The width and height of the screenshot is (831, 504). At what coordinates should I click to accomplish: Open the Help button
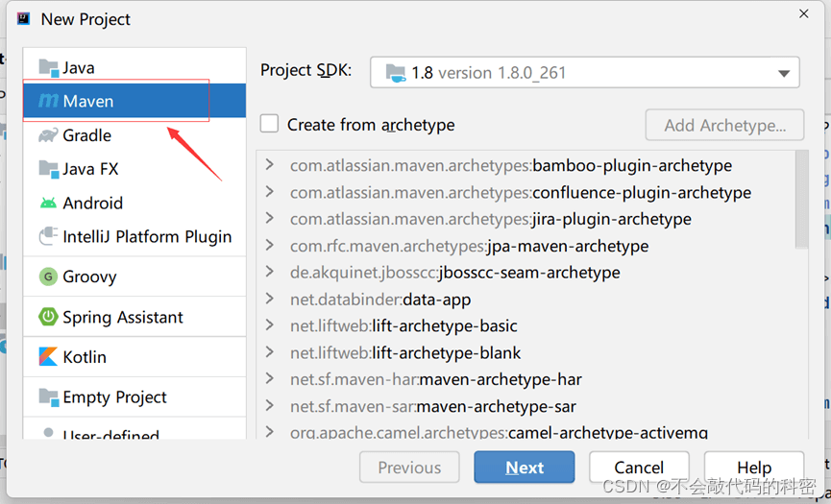tap(753, 468)
